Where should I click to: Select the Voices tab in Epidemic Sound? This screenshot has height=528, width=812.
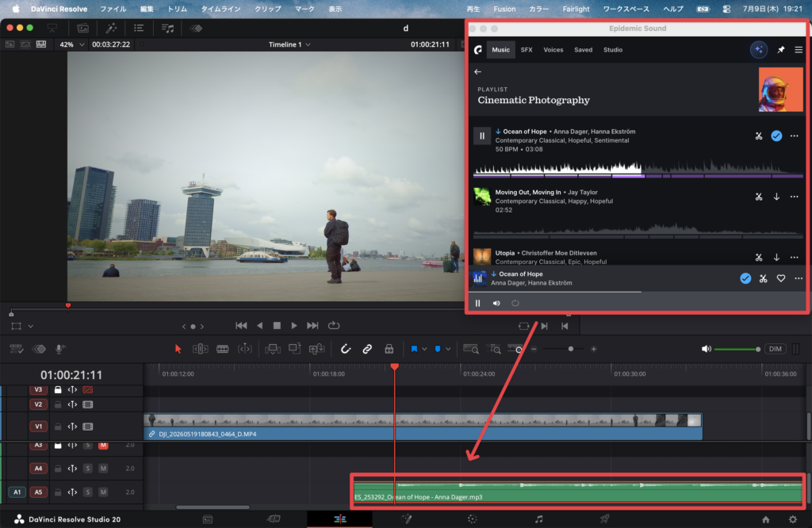click(553, 50)
